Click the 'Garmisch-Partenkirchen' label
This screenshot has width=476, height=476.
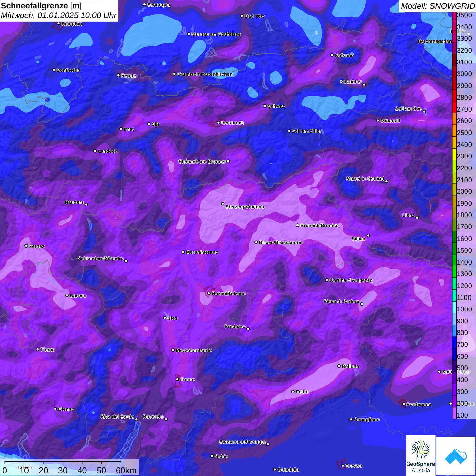[205, 74]
